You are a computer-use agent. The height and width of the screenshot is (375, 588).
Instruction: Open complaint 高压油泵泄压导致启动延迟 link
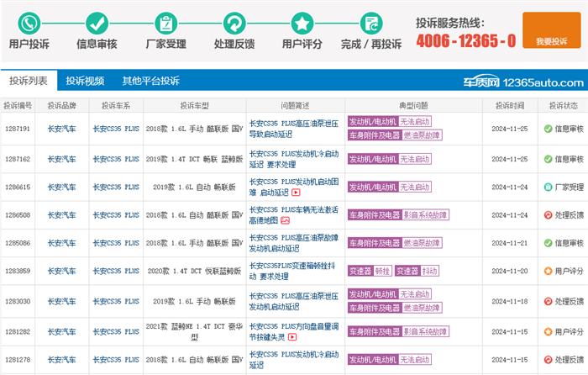pyautogui.click(x=294, y=129)
